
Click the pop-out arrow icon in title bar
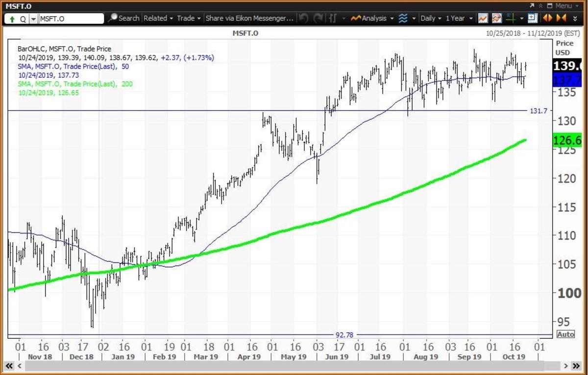(533, 5)
